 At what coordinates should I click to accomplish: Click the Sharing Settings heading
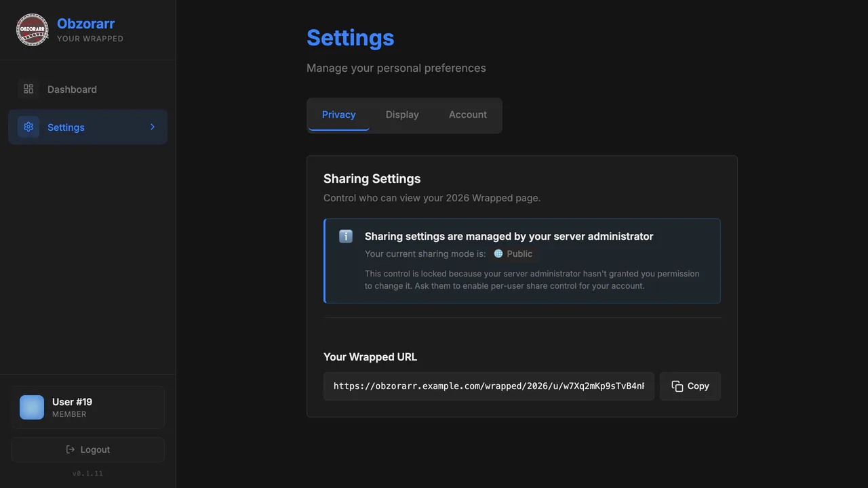(x=372, y=179)
